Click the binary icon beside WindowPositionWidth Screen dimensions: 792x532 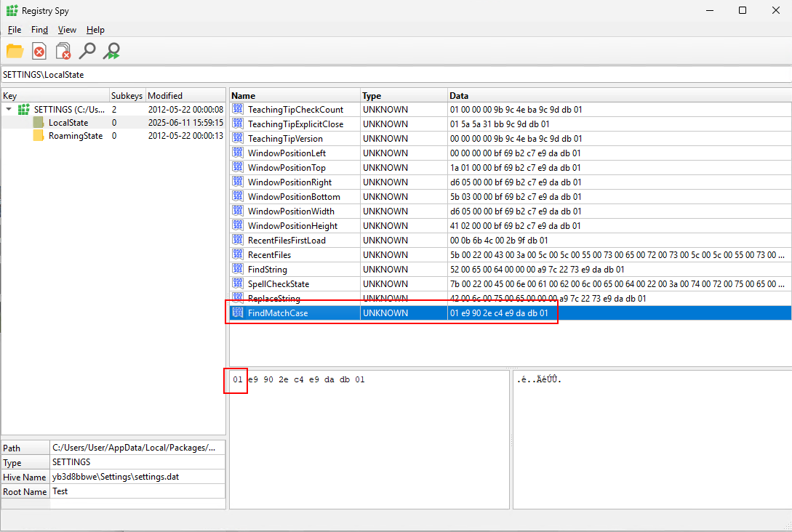[238, 211]
